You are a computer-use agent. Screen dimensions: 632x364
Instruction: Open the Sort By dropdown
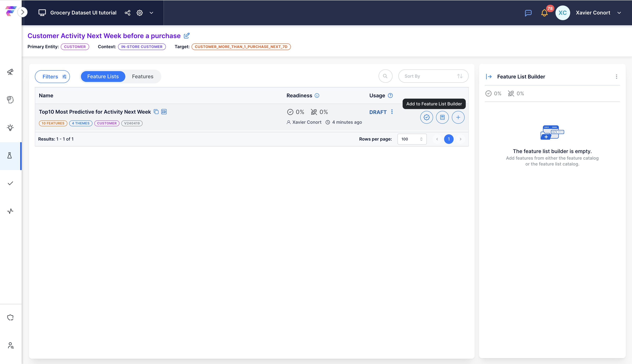[433, 76]
